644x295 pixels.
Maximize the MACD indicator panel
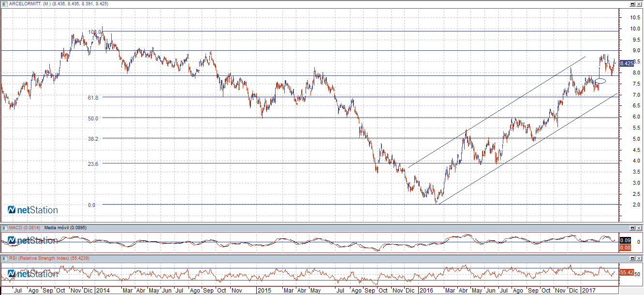[x=632, y=228]
